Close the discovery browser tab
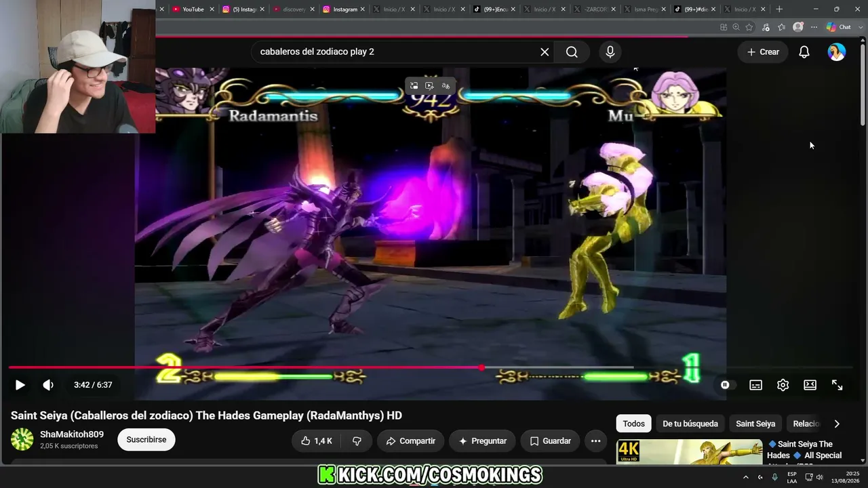The width and height of the screenshot is (868, 488). click(312, 9)
